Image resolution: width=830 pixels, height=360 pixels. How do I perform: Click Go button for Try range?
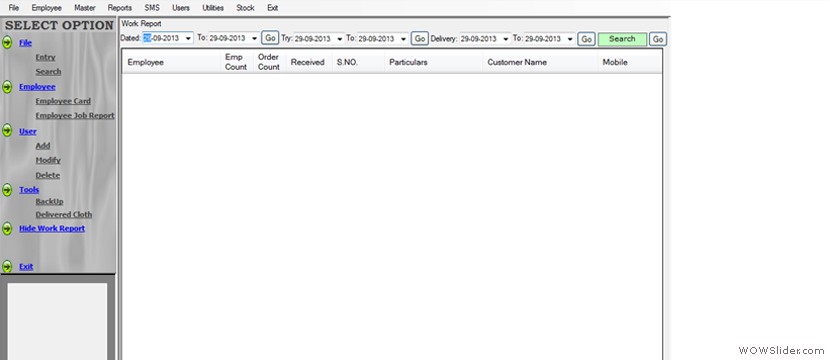pyautogui.click(x=420, y=39)
